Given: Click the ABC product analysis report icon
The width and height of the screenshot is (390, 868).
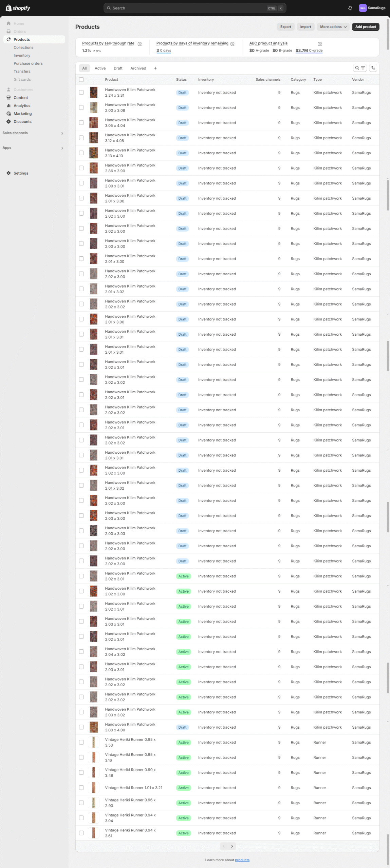Looking at the screenshot, I should tap(319, 44).
